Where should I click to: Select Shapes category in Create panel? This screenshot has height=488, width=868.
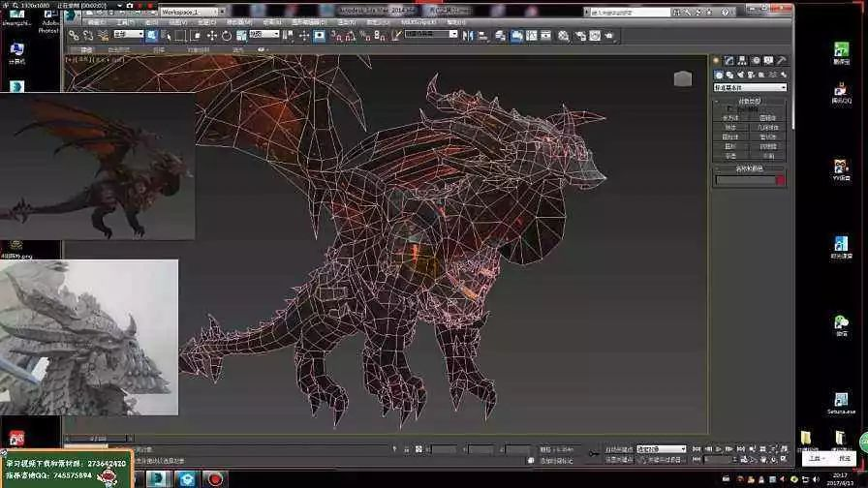click(729, 75)
